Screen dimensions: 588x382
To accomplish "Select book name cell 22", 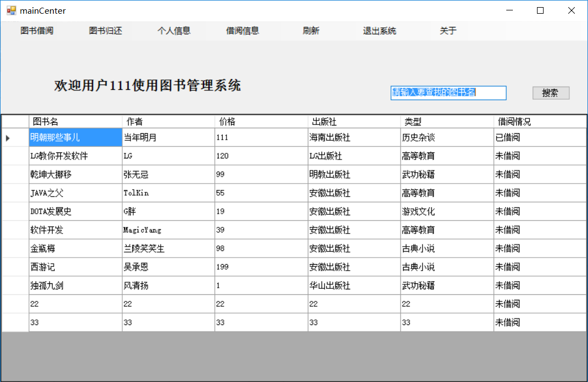I will [75, 304].
